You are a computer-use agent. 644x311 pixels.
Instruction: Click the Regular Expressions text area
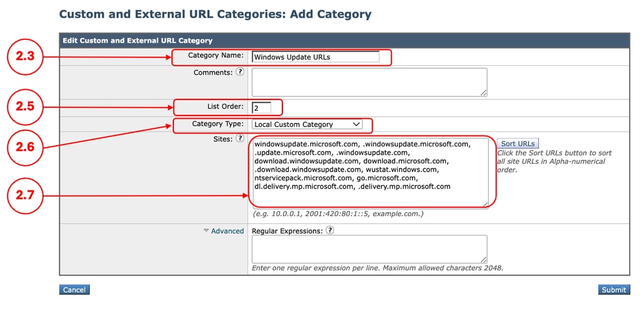369,249
